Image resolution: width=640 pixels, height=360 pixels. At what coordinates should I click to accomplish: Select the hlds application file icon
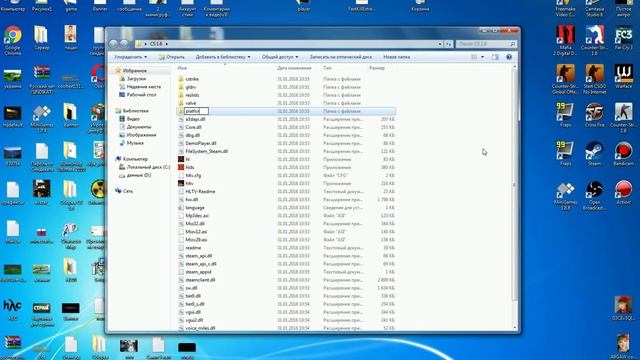click(181, 167)
